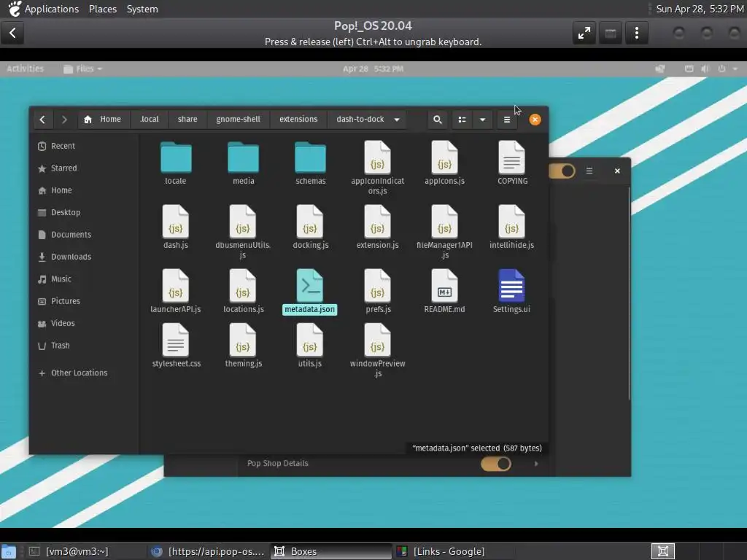Expand the dash-to-dock path dropdown
The height and width of the screenshot is (560, 747).
click(397, 120)
